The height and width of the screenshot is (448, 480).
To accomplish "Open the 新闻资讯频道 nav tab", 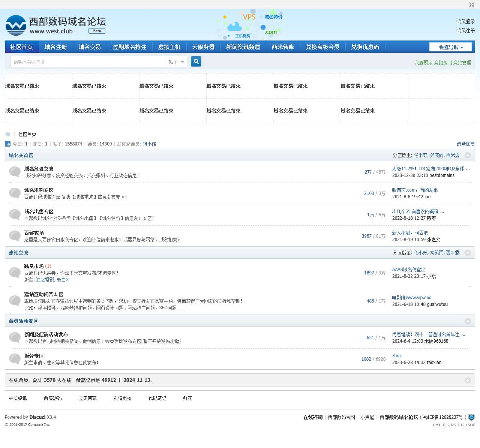I will point(243,47).
